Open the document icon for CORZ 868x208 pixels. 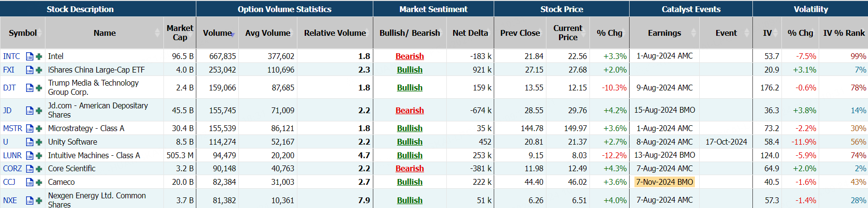pos(29,169)
